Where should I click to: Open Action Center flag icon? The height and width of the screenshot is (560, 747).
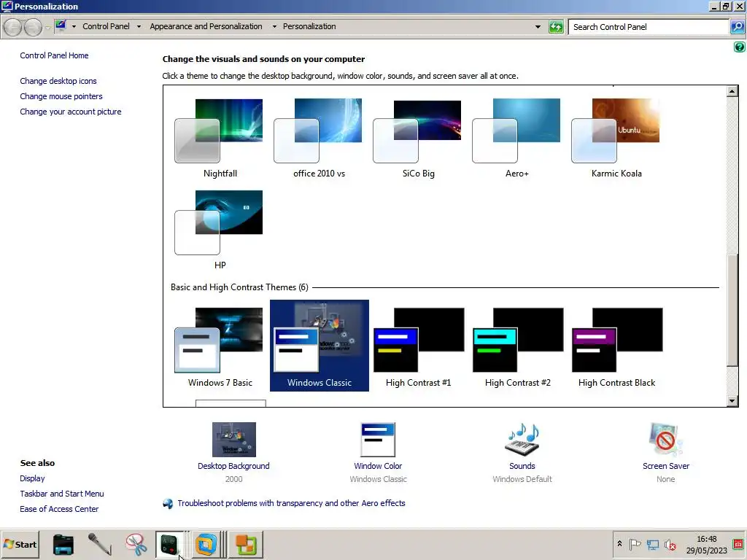[x=635, y=544]
